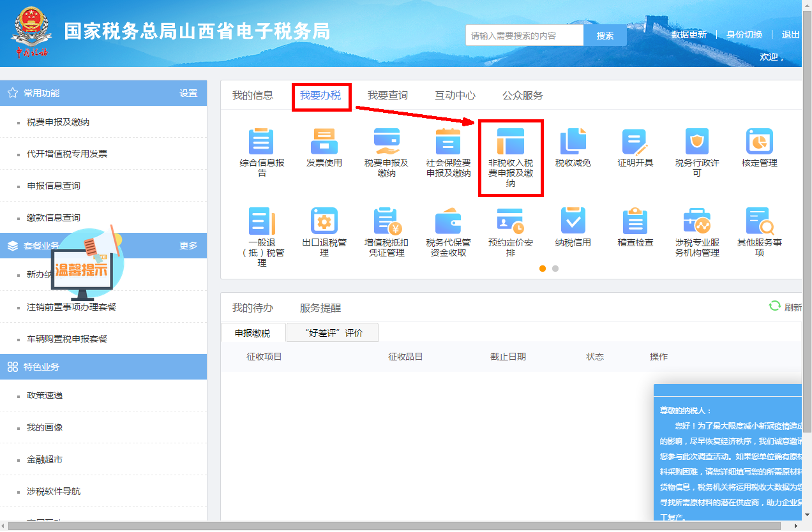Select the 申报缴税 sub-tab
Screen dimensions: 812x532
click(x=252, y=333)
